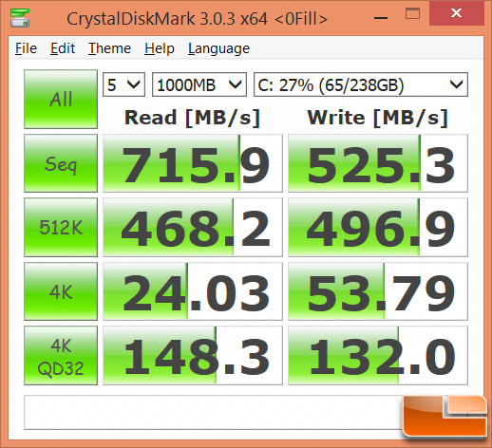Run all benchmarks with the All button
This screenshot has width=492, height=448.
[61, 99]
